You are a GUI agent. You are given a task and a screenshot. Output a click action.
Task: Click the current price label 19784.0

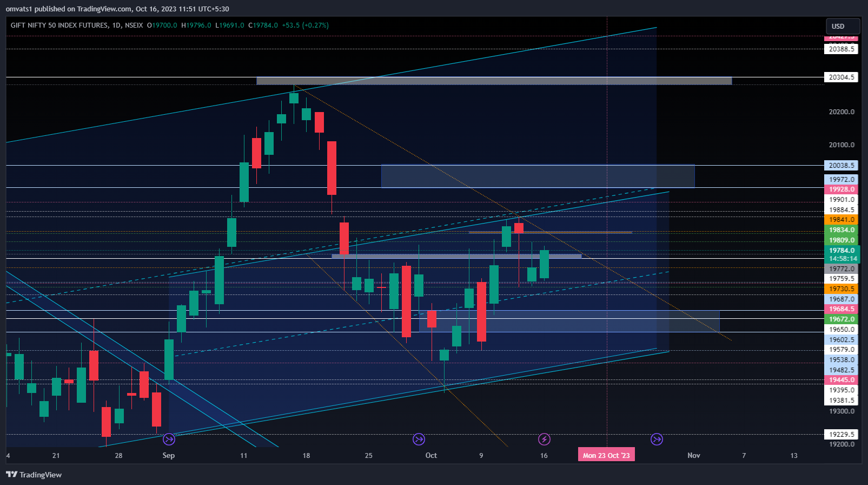(842, 251)
